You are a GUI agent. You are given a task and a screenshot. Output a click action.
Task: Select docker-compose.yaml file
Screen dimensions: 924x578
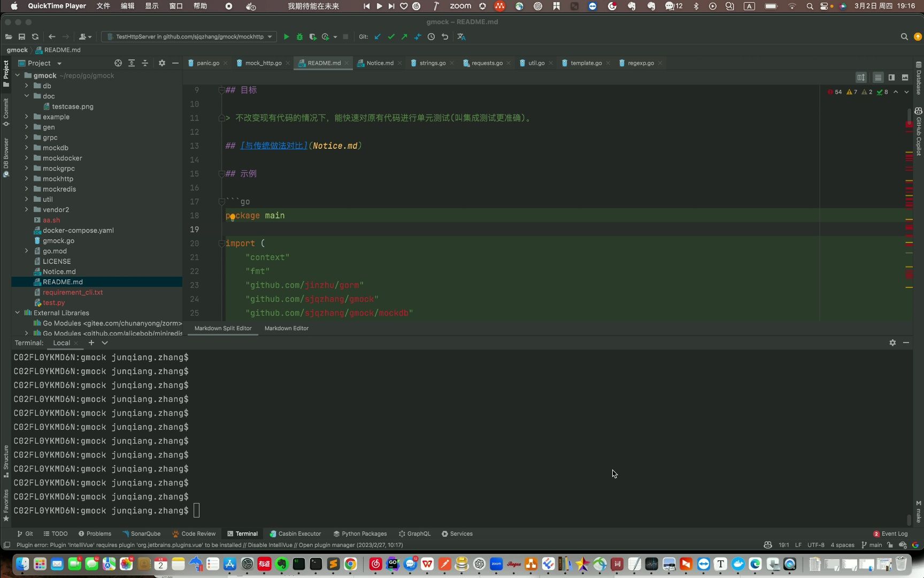tap(78, 230)
